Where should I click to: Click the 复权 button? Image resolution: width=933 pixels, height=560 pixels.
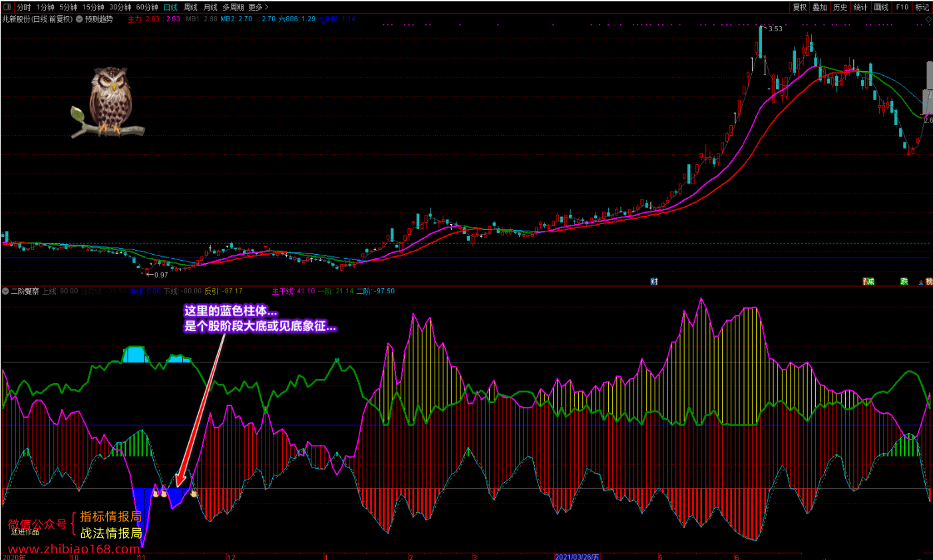(x=799, y=7)
